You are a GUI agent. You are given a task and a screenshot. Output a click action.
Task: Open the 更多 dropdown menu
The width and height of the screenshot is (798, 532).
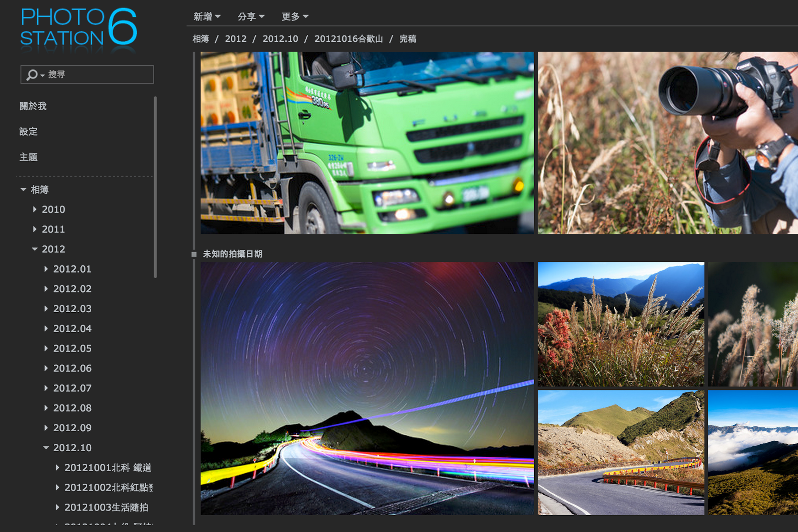295,16
